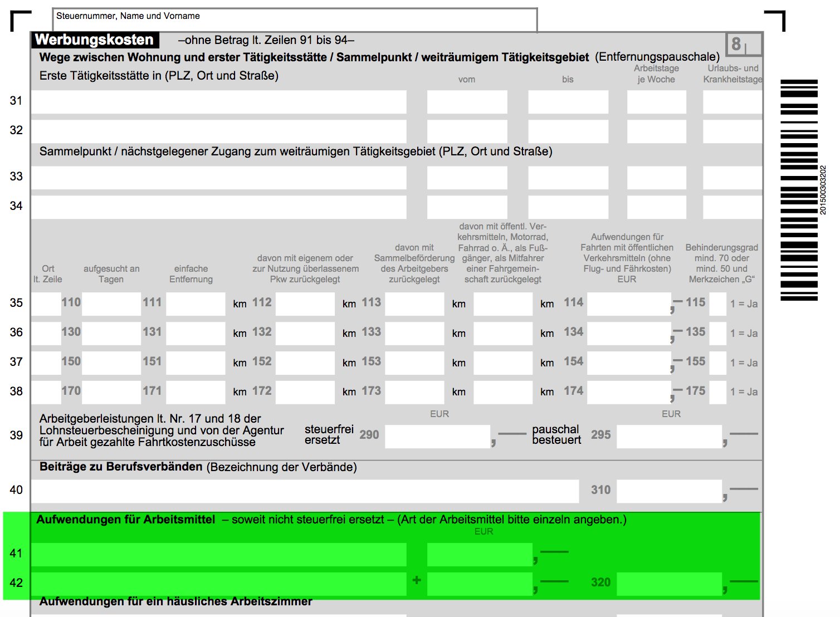840x617 pixels.
Task: Click field 171 distance in line 38
Action: (196, 393)
